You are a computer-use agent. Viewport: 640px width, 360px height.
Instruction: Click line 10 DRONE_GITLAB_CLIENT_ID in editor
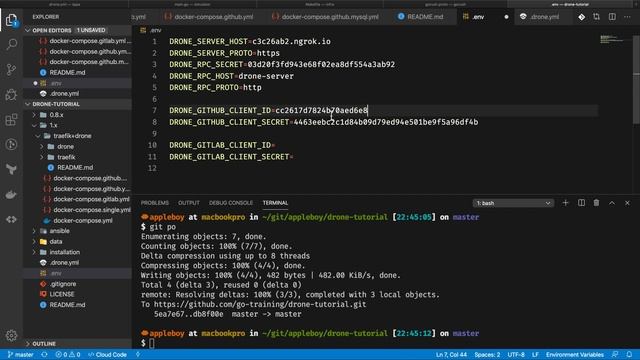coord(222,145)
